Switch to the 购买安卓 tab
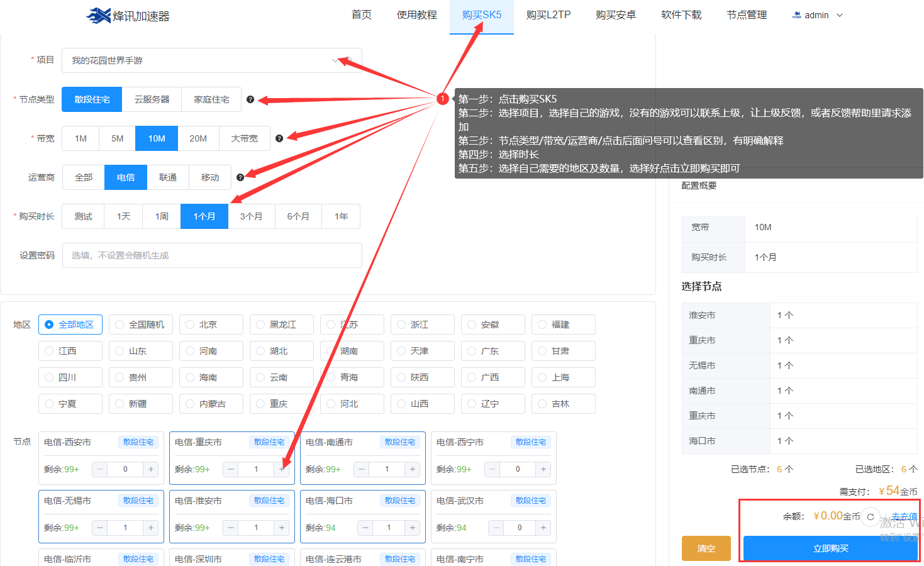Image resolution: width=924 pixels, height=566 pixels. (x=616, y=15)
